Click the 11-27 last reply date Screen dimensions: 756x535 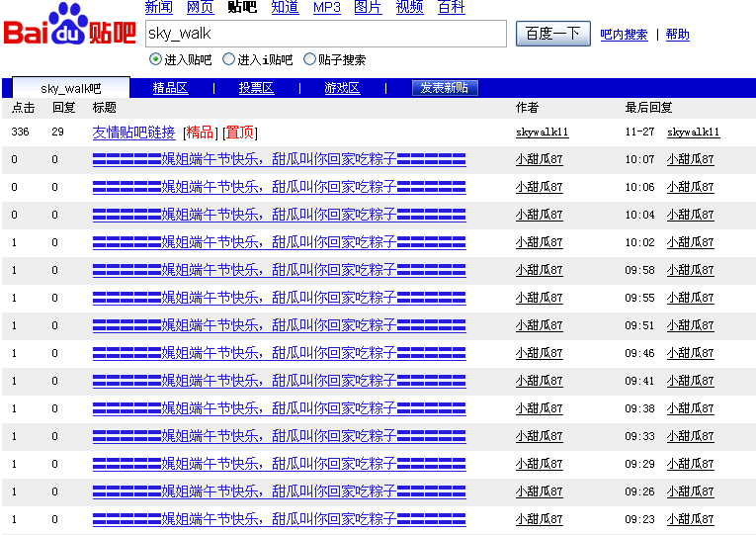[639, 132]
